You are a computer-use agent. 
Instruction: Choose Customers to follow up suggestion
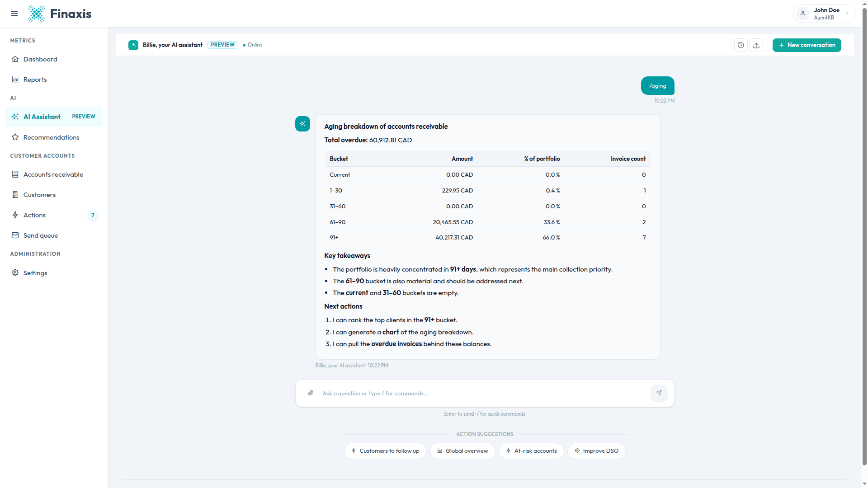385,451
